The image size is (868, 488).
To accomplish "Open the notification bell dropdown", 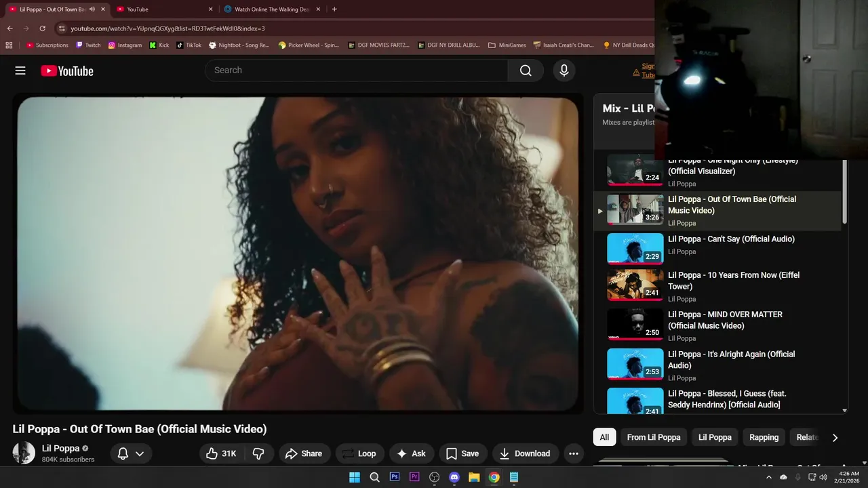I will point(131,453).
